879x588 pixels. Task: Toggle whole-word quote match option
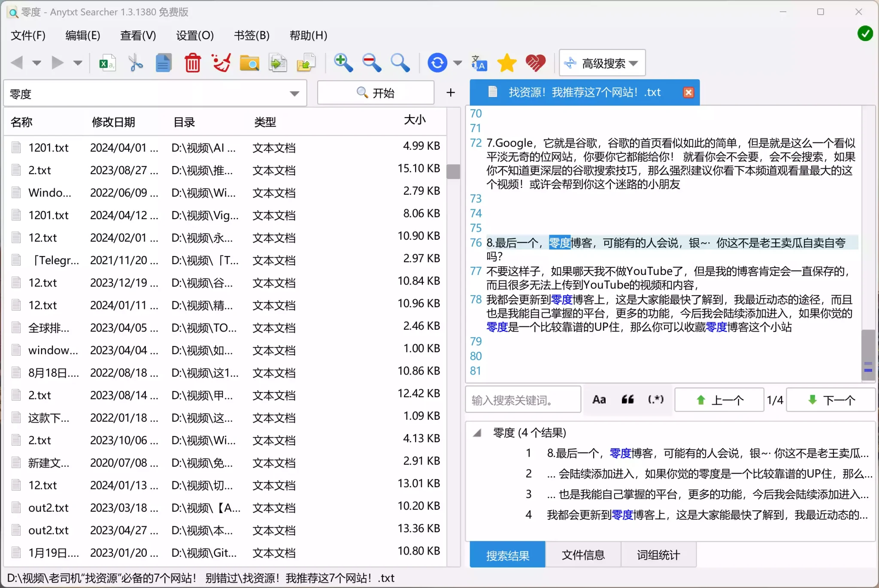tap(627, 400)
